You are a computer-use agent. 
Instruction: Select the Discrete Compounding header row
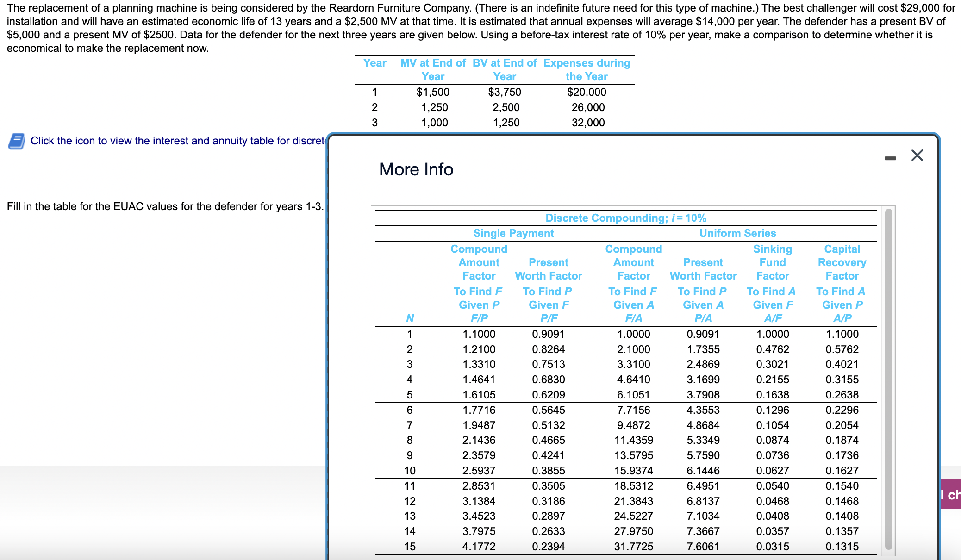(x=625, y=218)
